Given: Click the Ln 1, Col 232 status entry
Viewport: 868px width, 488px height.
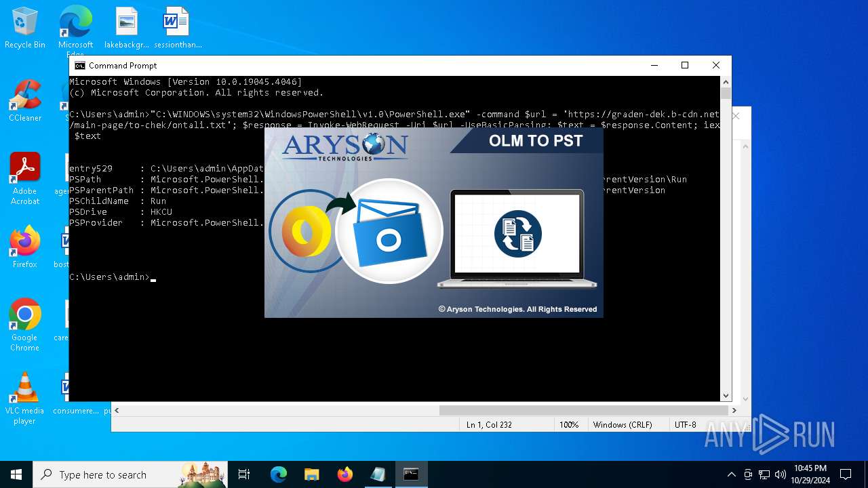Looking at the screenshot, I should pos(489,425).
